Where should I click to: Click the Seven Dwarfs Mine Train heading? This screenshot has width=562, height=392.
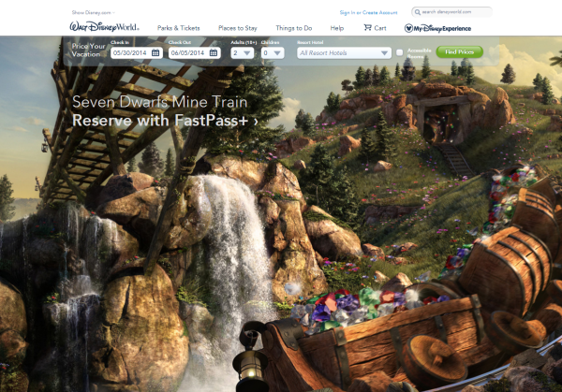pyautogui.click(x=159, y=102)
